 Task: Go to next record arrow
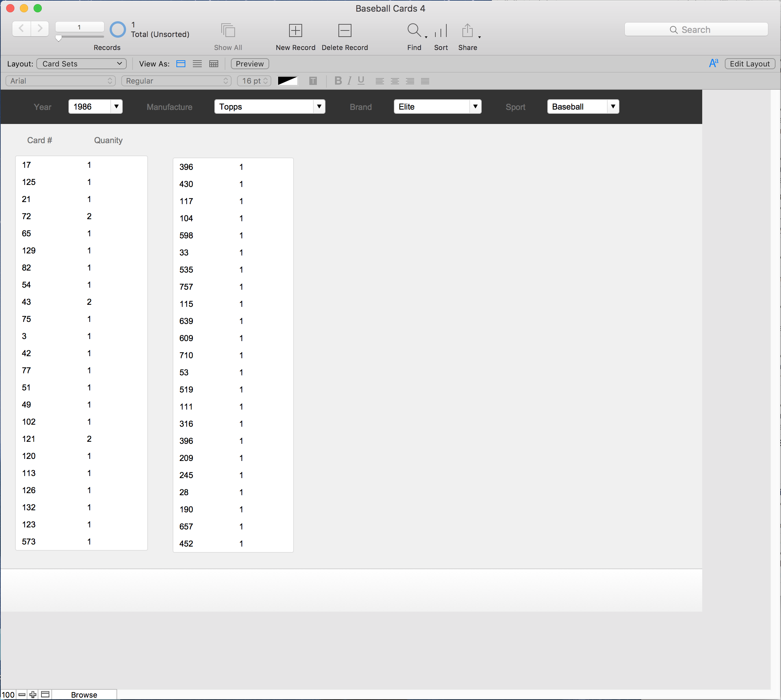(40, 28)
